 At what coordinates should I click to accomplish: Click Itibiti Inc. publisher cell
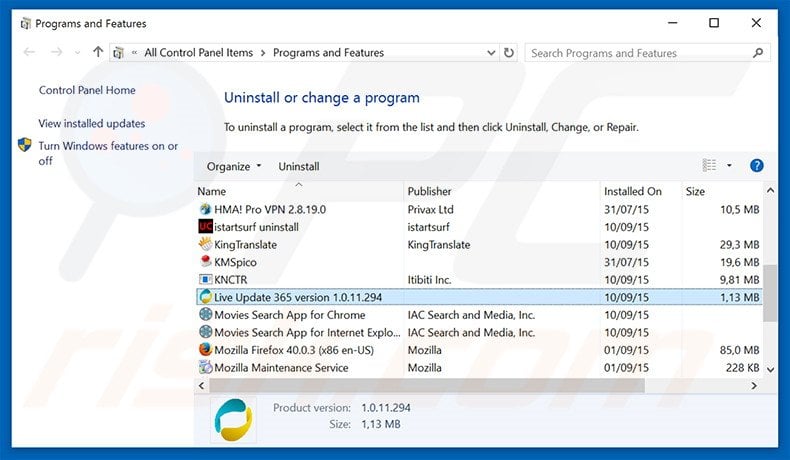(x=429, y=280)
